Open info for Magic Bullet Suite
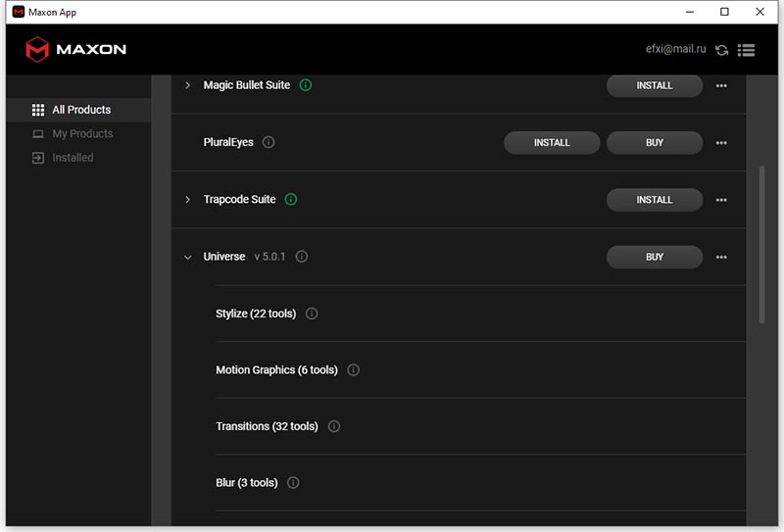784x532 pixels. 306,85
